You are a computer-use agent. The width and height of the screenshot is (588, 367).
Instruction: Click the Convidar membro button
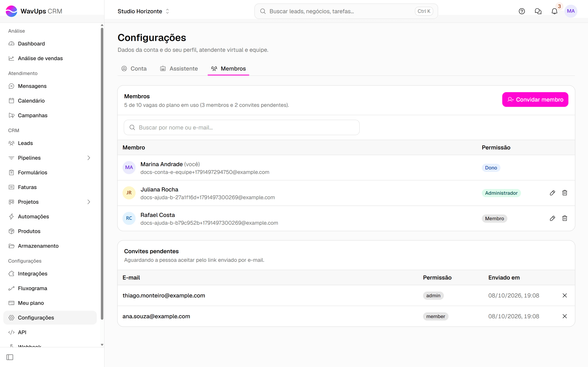point(535,99)
